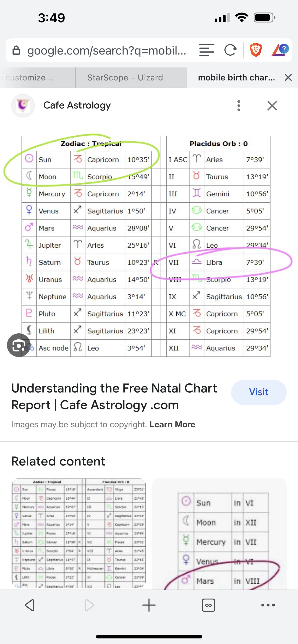Open the Learn More copyright link
Screen dimensions: 298x644
(x=172, y=424)
